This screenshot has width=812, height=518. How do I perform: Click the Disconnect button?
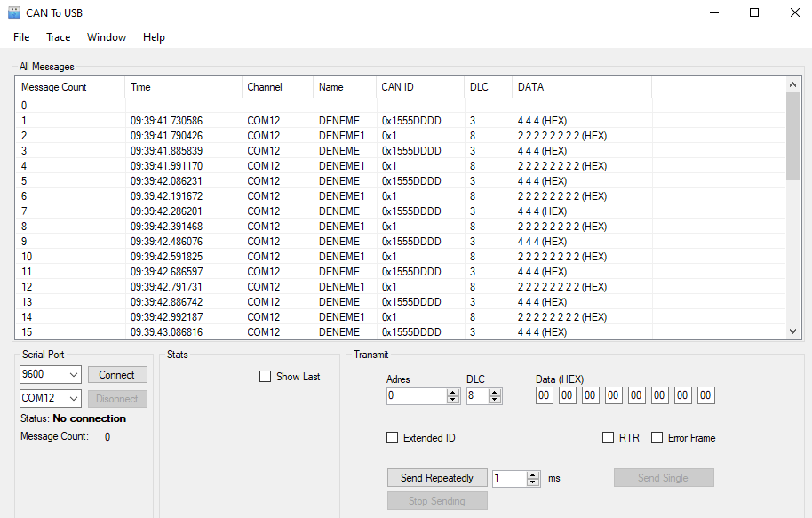point(117,399)
